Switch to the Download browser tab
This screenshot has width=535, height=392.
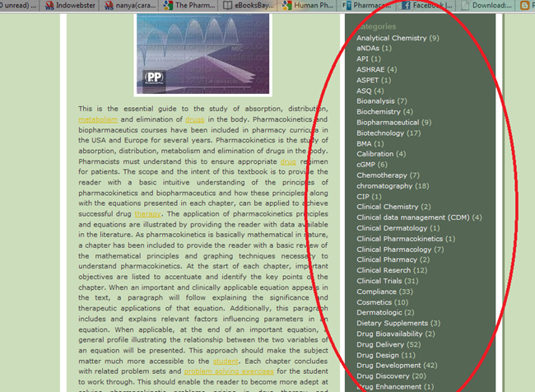pyautogui.click(x=486, y=6)
